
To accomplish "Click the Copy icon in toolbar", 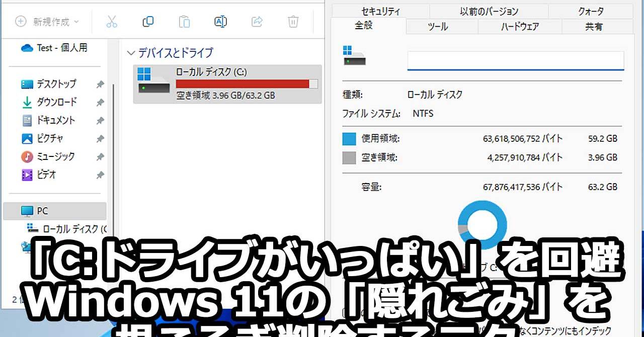I will 148,22.
